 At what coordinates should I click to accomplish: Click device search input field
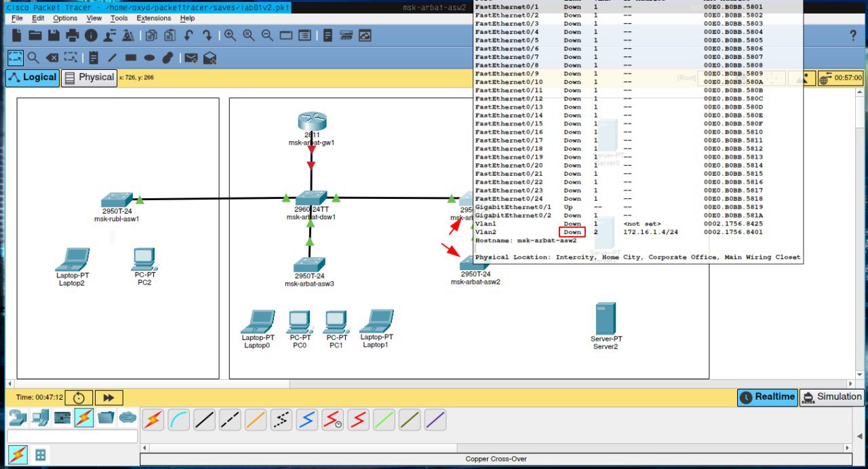(x=73, y=436)
